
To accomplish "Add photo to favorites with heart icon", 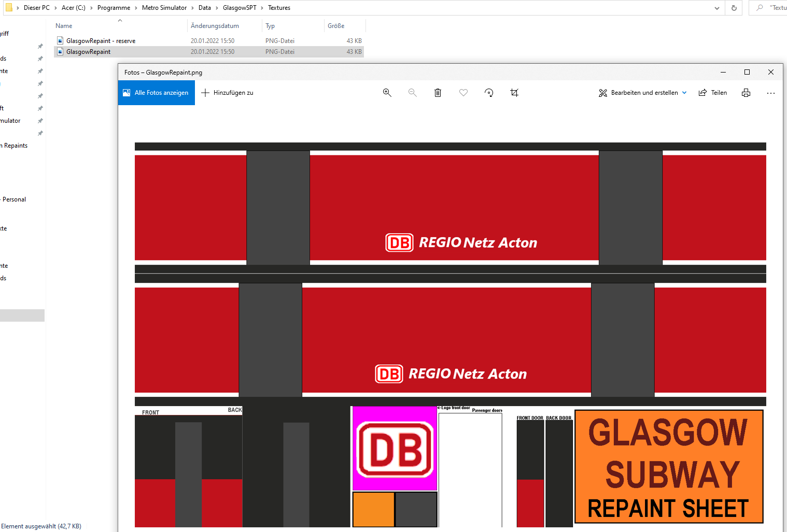I will pos(463,93).
